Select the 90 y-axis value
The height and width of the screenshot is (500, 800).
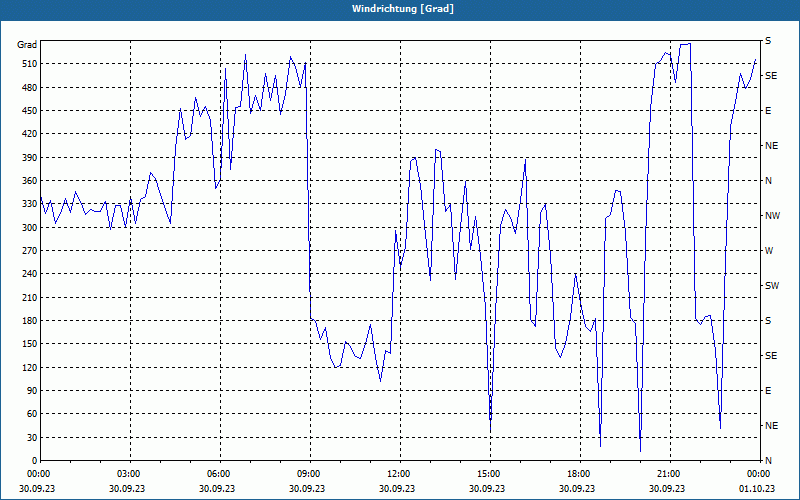pos(30,391)
